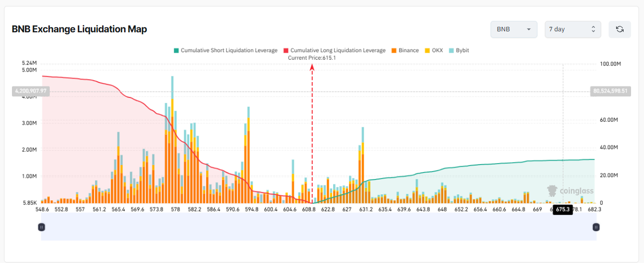Click the BNB Exchange Liquidation Map title
Viewport: 644px width, 263px height.
(x=79, y=29)
